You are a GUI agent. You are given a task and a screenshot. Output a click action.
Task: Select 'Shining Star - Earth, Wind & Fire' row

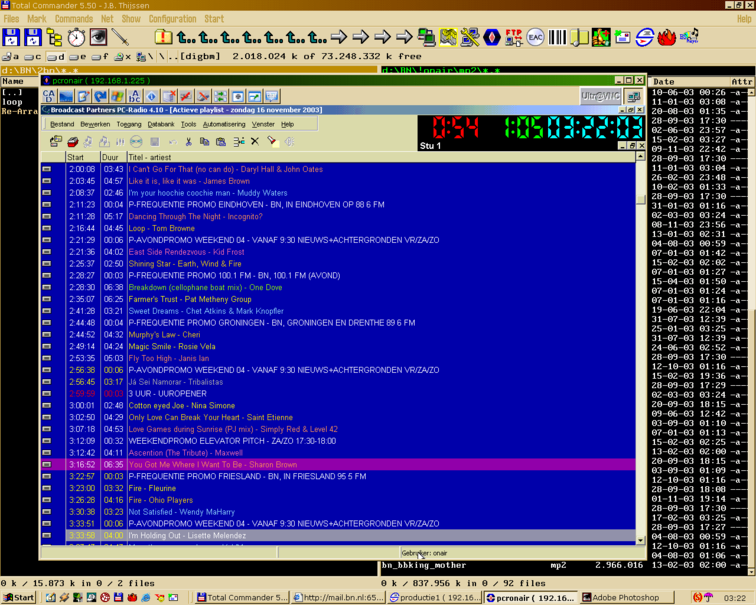[x=338, y=264]
